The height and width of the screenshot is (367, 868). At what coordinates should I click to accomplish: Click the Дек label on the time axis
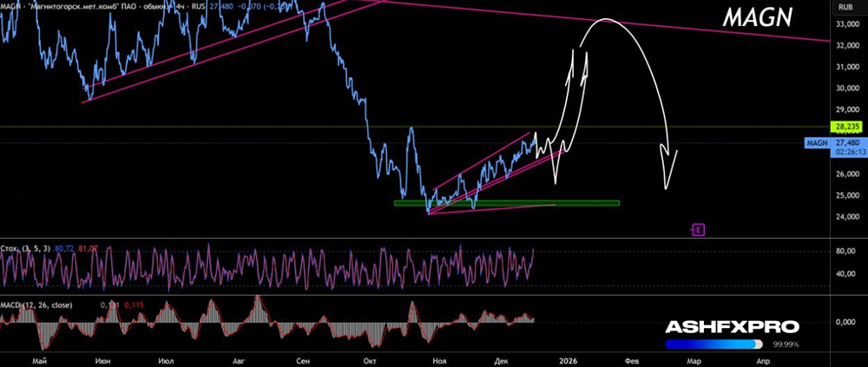[x=501, y=361]
